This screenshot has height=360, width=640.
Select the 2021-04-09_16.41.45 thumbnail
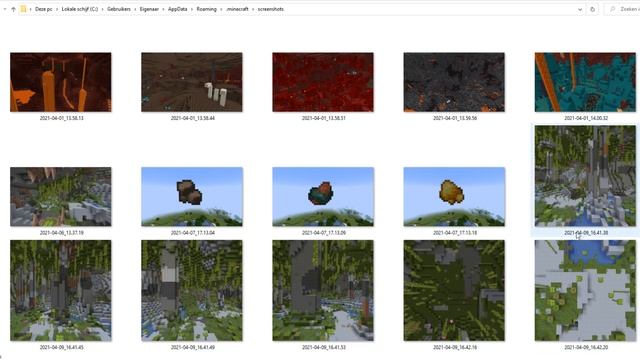pos(61,291)
